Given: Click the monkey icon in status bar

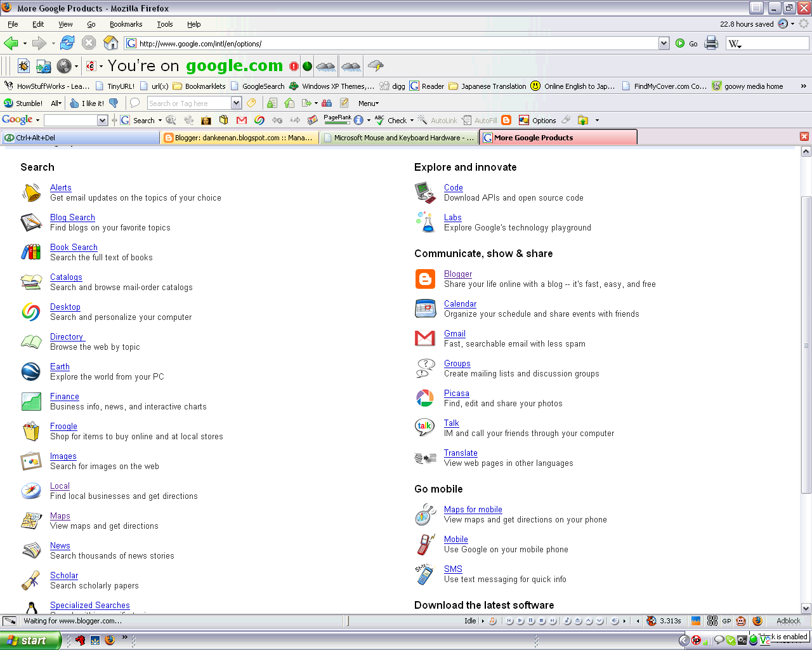Looking at the screenshot, I should (x=741, y=621).
